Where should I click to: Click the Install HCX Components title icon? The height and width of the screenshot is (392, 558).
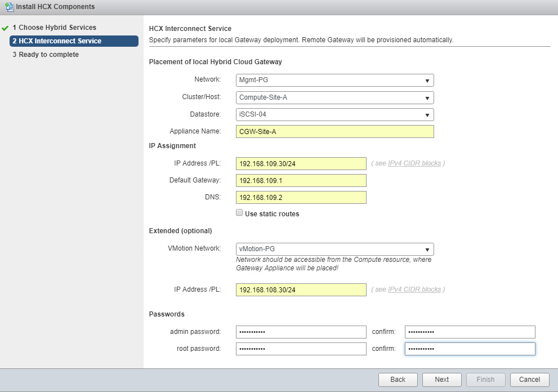(9, 7)
